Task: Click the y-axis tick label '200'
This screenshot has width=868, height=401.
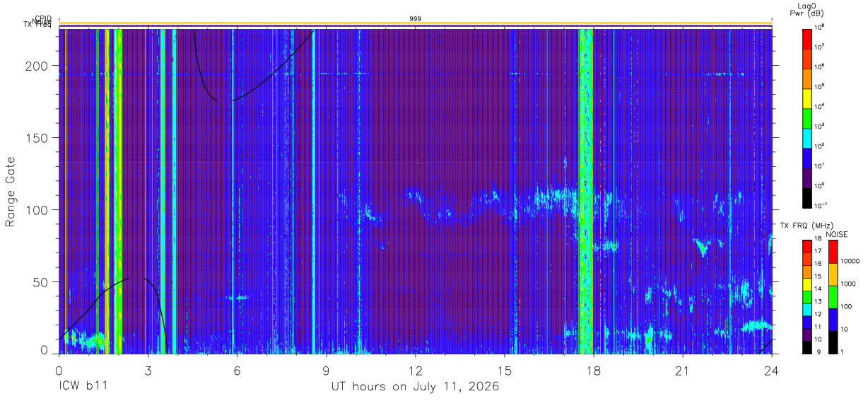Action: pos(36,66)
